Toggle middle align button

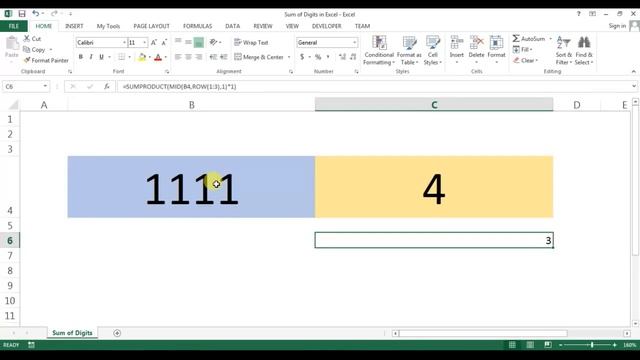188,42
